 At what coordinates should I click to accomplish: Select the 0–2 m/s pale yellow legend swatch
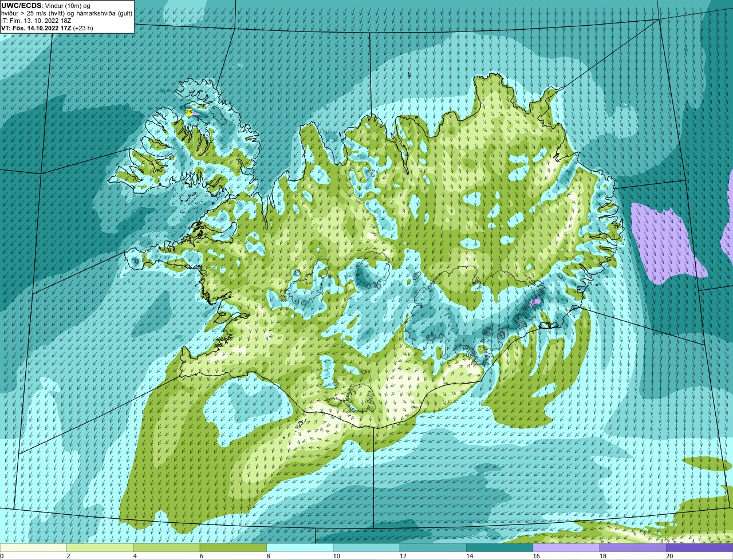(x=33, y=547)
